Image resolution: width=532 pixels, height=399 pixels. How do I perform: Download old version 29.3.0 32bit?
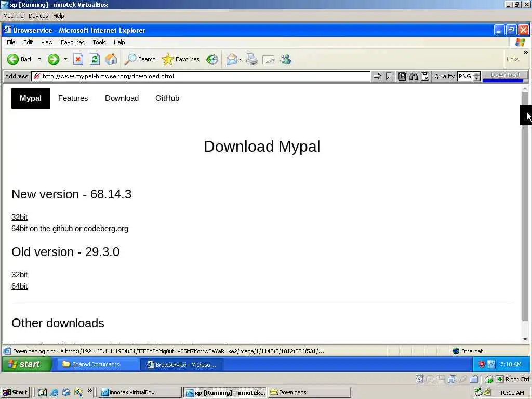[x=19, y=275]
